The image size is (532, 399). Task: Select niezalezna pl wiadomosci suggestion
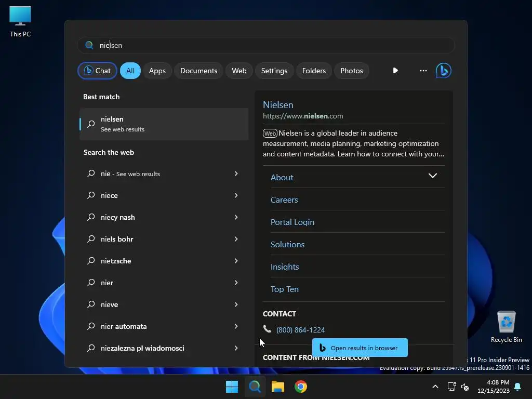coord(142,348)
